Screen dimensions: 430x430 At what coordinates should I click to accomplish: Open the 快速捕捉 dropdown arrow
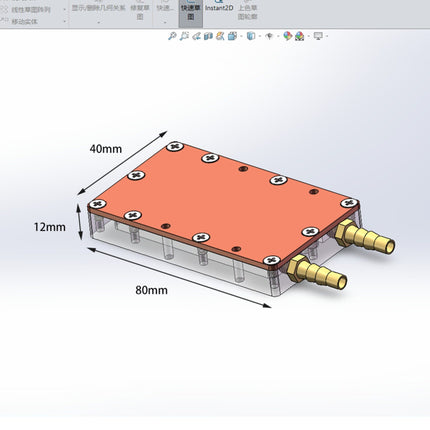coord(165,23)
